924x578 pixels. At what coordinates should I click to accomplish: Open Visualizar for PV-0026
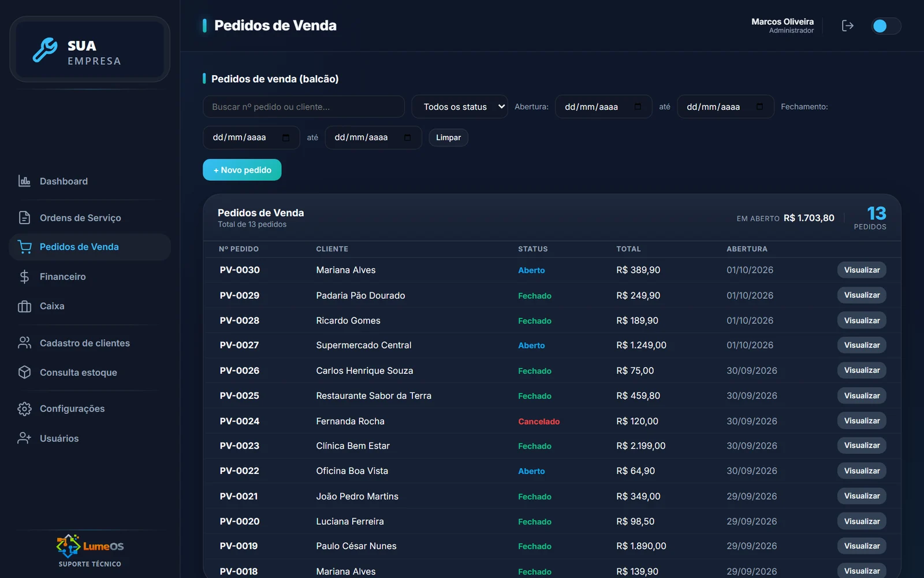(862, 370)
